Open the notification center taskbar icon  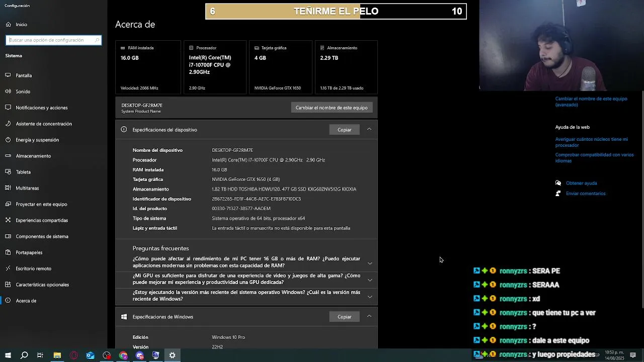[x=633, y=355]
